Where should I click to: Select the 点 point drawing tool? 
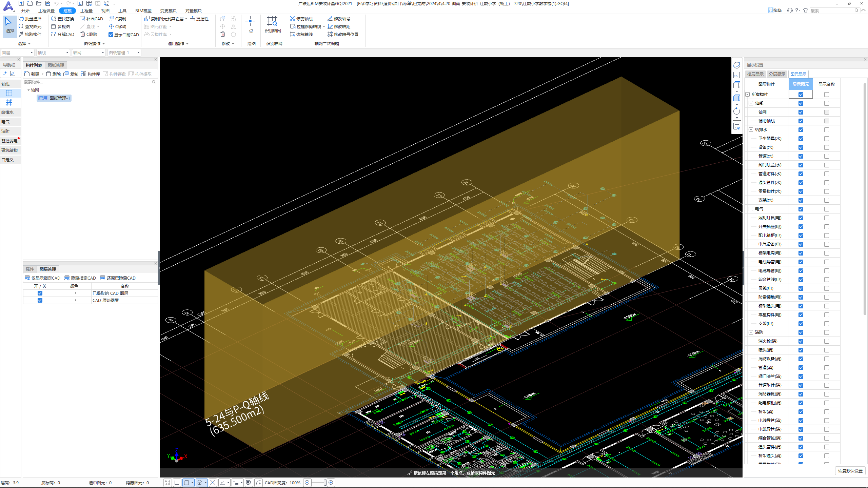pyautogui.click(x=251, y=24)
